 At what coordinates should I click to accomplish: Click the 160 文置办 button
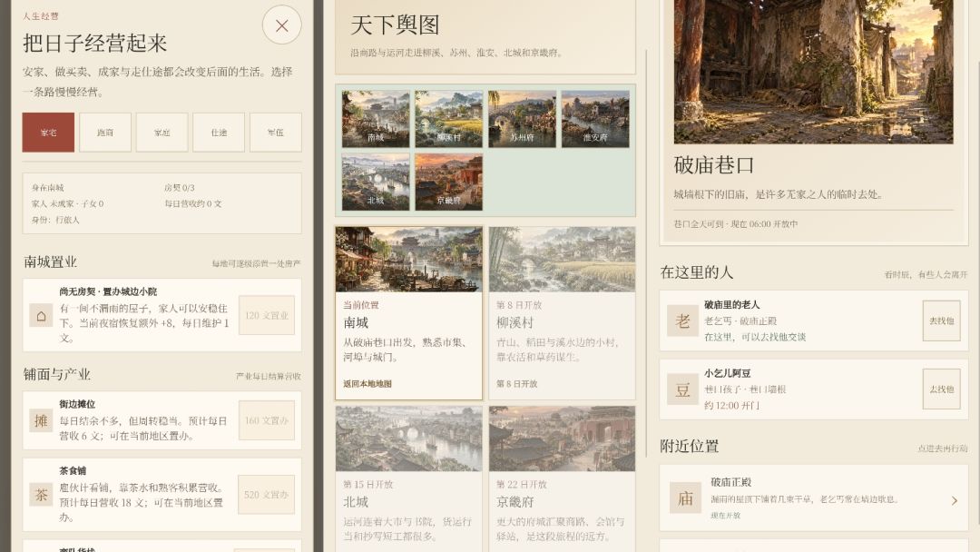pyautogui.click(x=267, y=420)
